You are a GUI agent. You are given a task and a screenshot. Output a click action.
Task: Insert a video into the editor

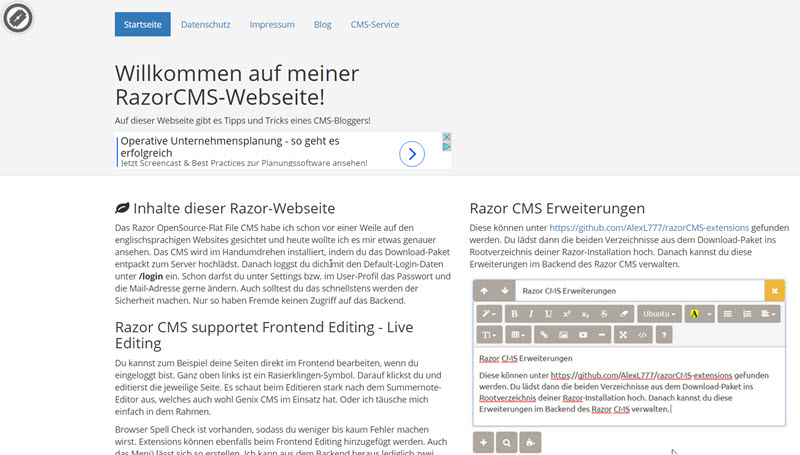583,335
